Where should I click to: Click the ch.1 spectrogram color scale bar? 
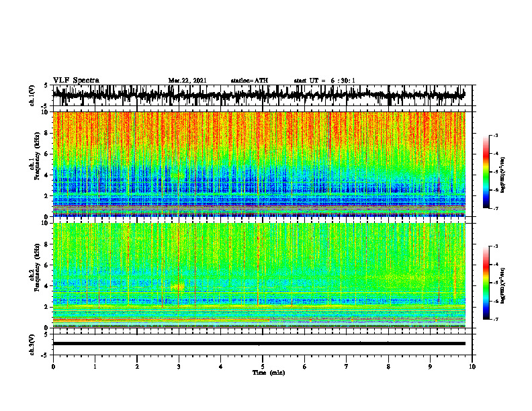[486, 172]
